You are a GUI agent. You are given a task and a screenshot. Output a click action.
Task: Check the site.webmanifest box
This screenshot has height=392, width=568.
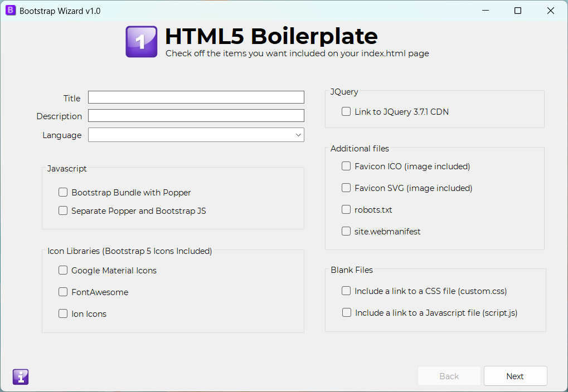click(x=346, y=232)
